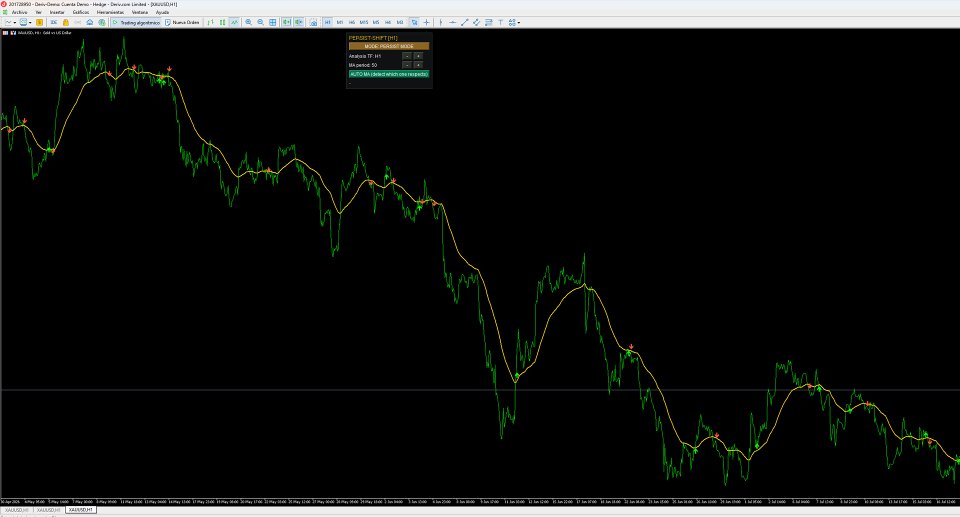Switch to bar chart display
The height and width of the screenshot is (517, 960).
click(211, 22)
